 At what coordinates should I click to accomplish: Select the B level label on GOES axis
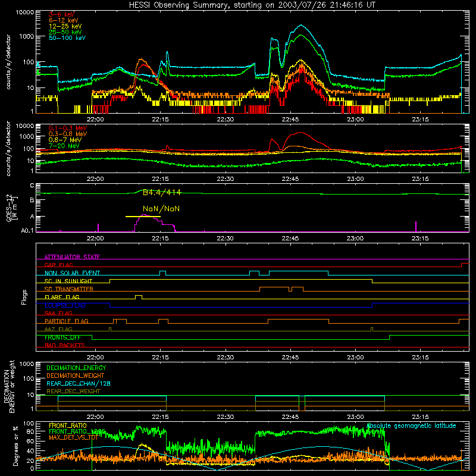(32, 201)
